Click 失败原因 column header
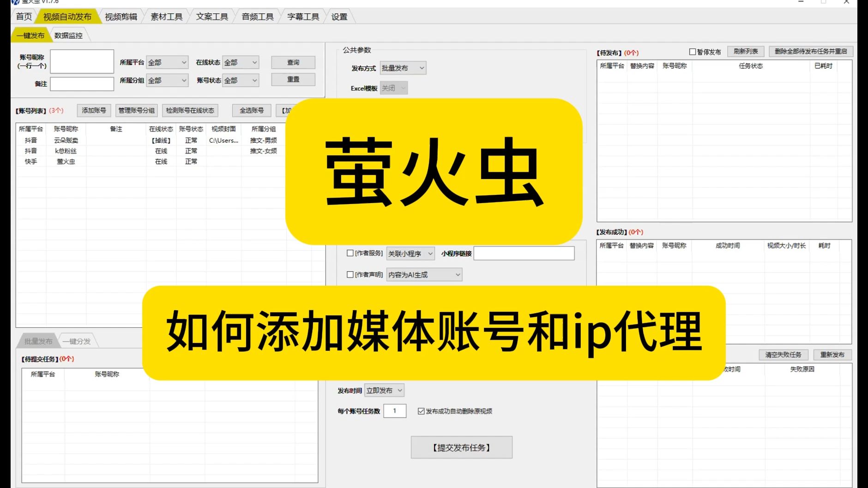The height and width of the screenshot is (488, 868). (x=802, y=369)
